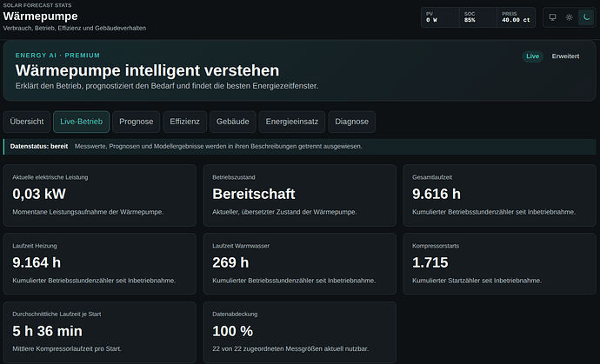The height and width of the screenshot is (364, 600).
Task: Click the SOC 85% status indicator
Action: (478, 17)
